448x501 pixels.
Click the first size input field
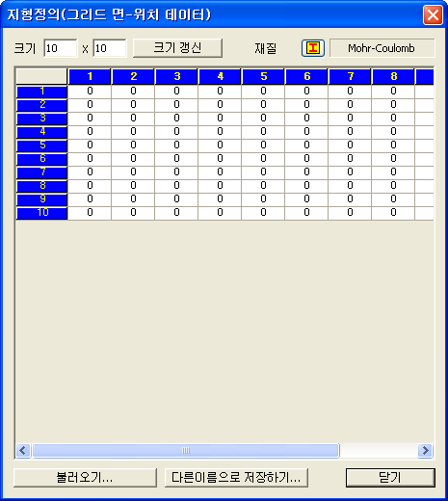pos(61,48)
